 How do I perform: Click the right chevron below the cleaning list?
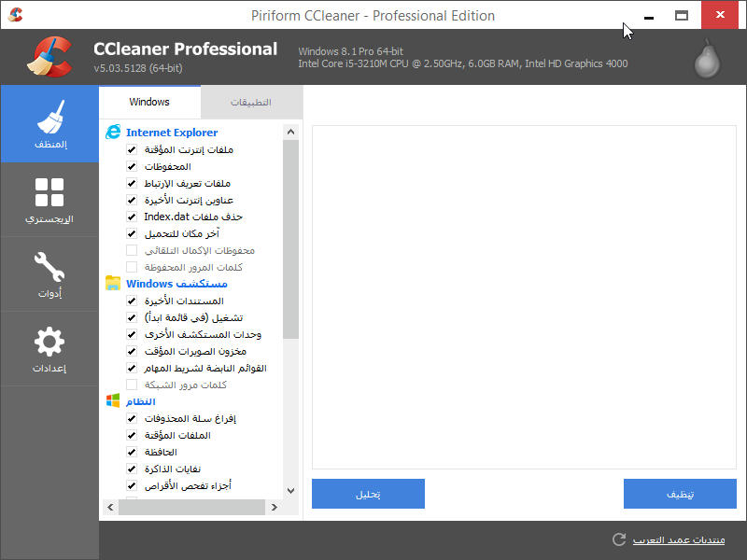[x=274, y=507]
